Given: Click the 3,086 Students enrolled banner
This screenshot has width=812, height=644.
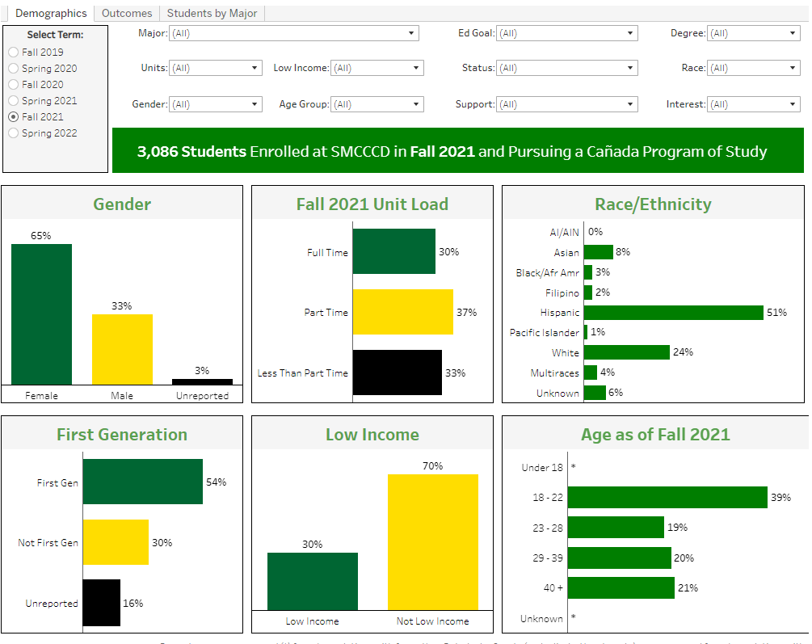Looking at the screenshot, I should (458, 151).
